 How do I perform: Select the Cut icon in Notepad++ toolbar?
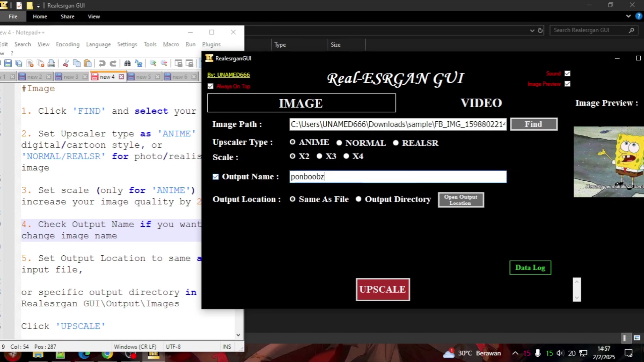pos(66,63)
